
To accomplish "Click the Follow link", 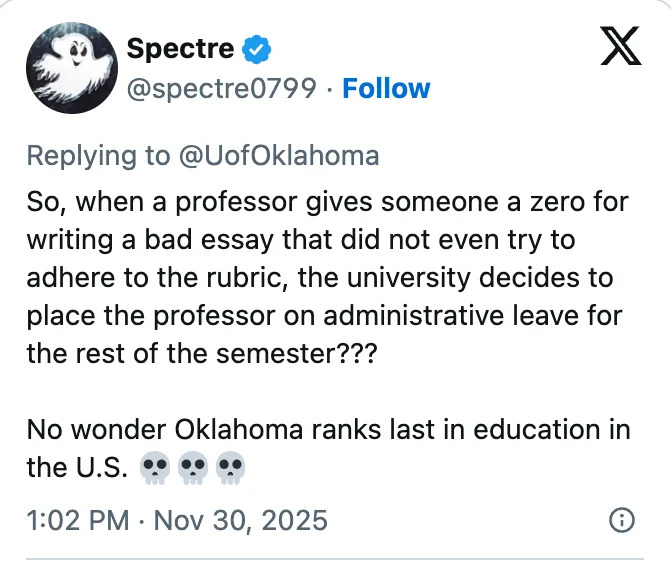I will (x=386, y=89).
